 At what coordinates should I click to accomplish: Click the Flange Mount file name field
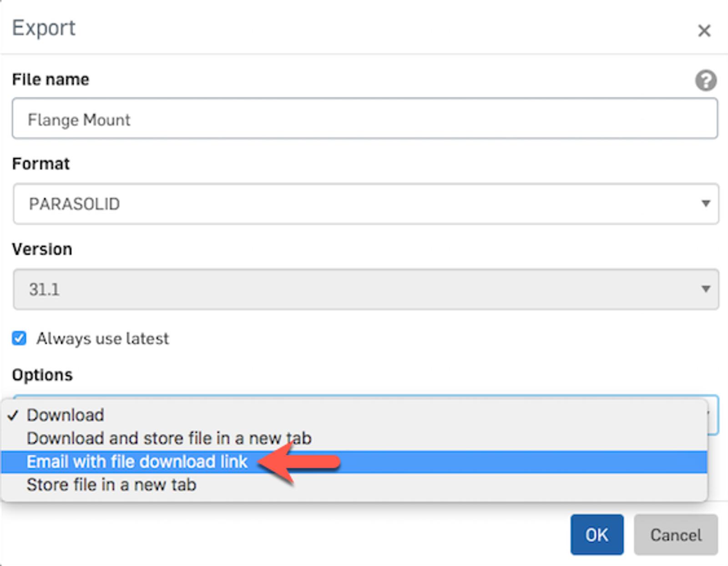click(x=364, y=119)
